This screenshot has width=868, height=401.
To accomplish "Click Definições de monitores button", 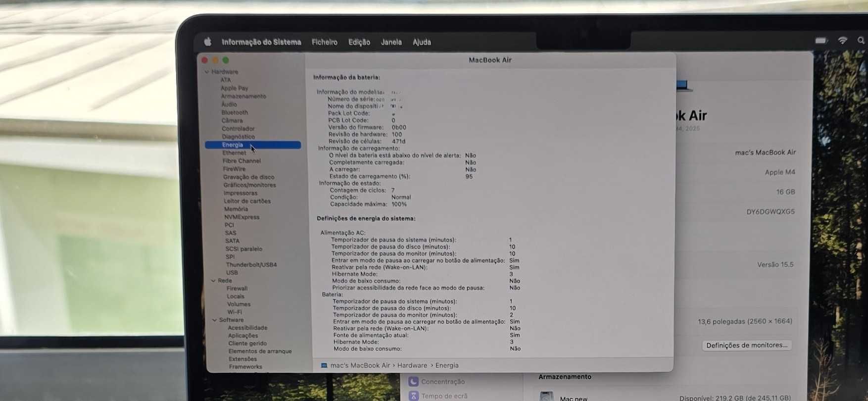I will (x=747, y=346).
